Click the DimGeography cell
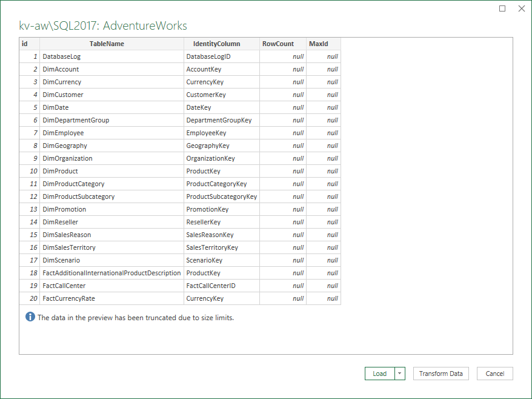The image size is (532, 399). click(111, 146)
